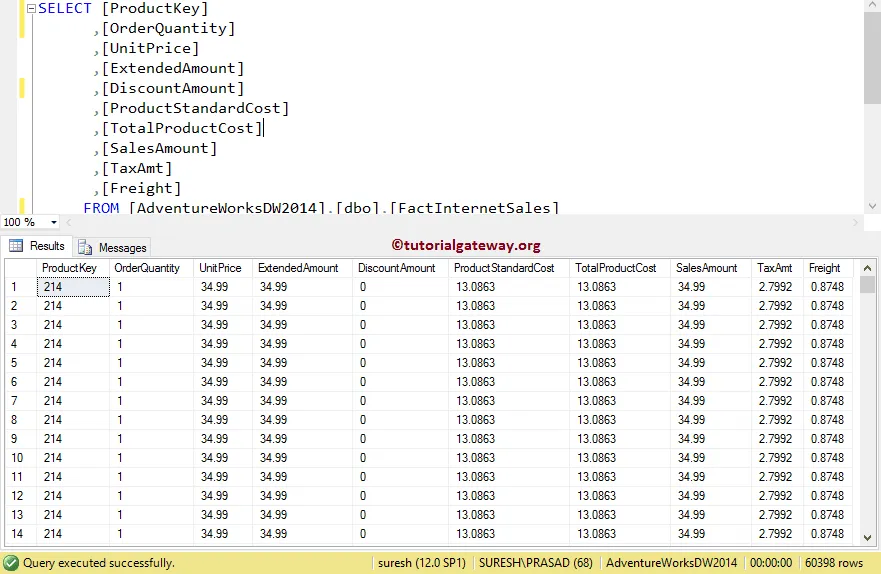Click the SELECT keyword in the query
Image resolution: width=881 pixels, height=574 pixels.
pyautogui.click(x=65, y=8)
